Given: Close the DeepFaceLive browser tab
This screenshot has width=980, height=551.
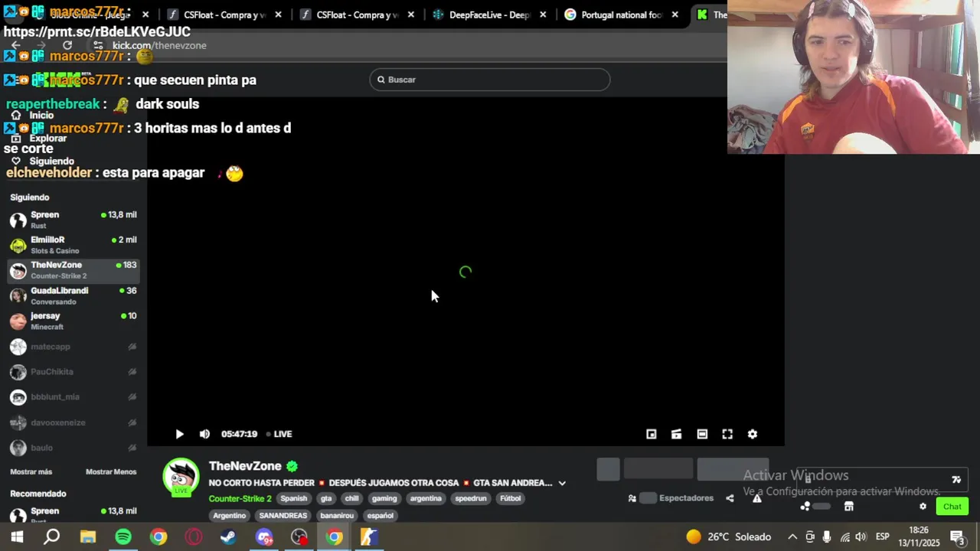Looking at the screenshot, I should coord(543,15).
